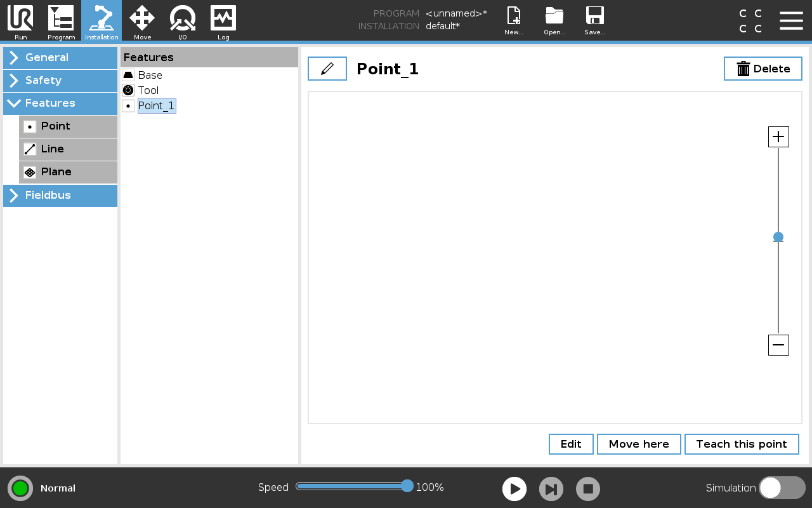Add a Plane feature
Viewport: 812px width, 508px height.
(x=69, y=172)
